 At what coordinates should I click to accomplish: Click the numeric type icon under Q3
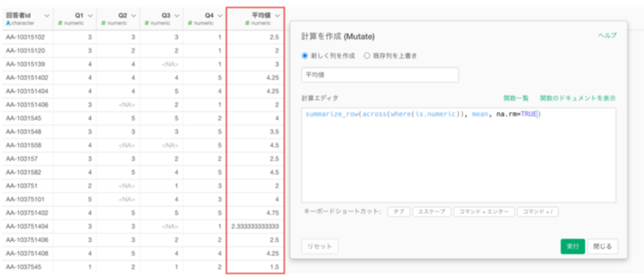coord(147,23)
